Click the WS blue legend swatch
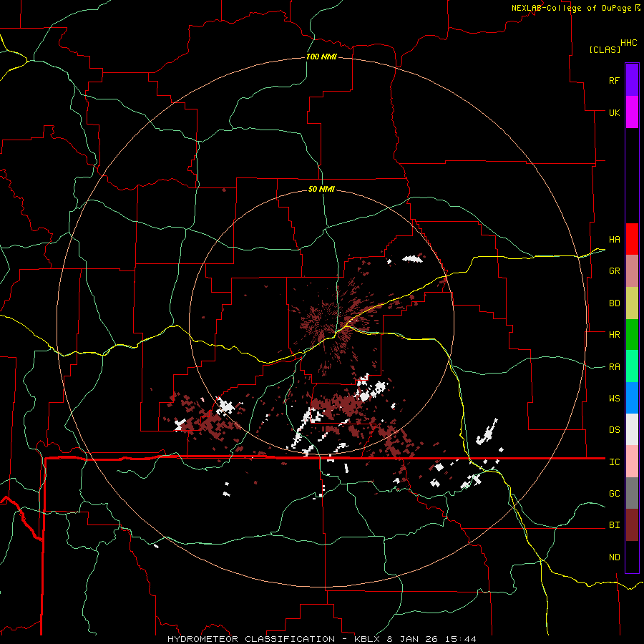The height and width of the screenshot is (644, 644). [x=632, y=398]
